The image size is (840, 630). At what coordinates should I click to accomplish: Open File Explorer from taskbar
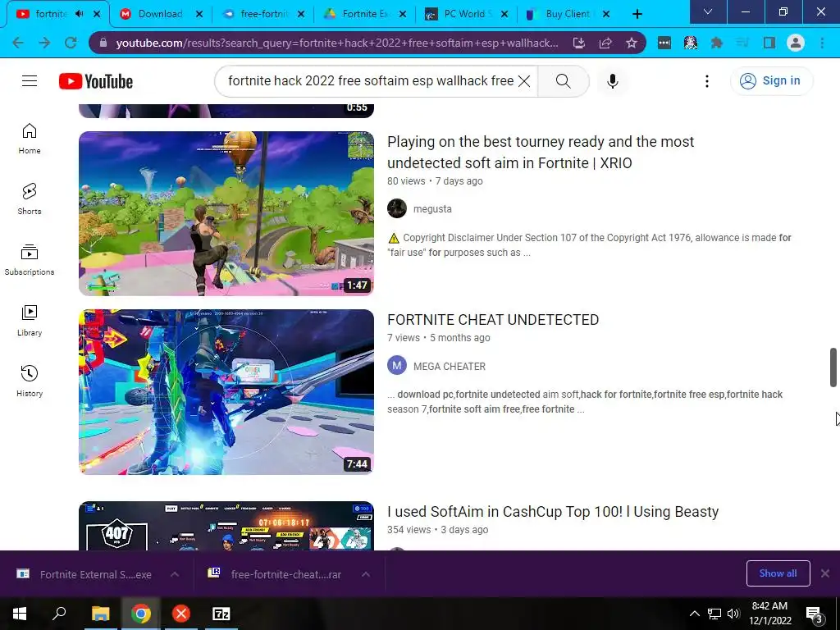[100, 614]
